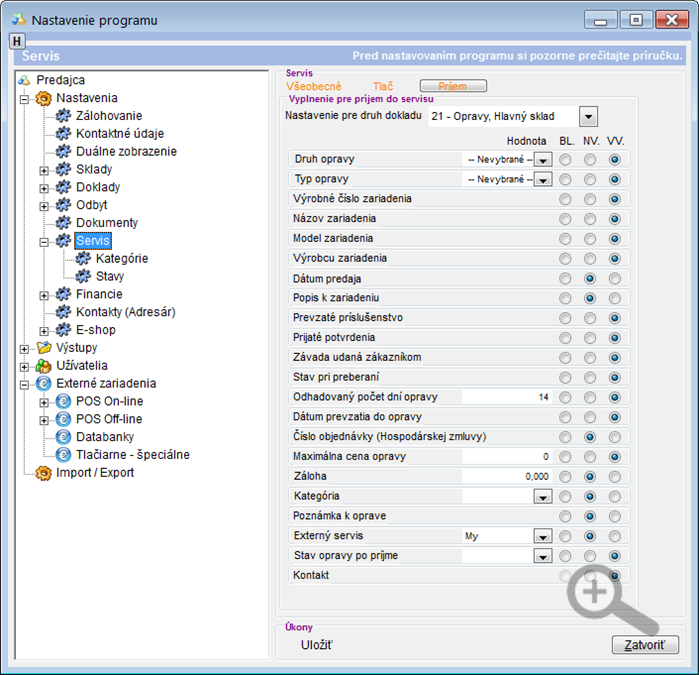
Task: Select BL. radio for Poznámka k oprave
Action: [x=565, y=516]
